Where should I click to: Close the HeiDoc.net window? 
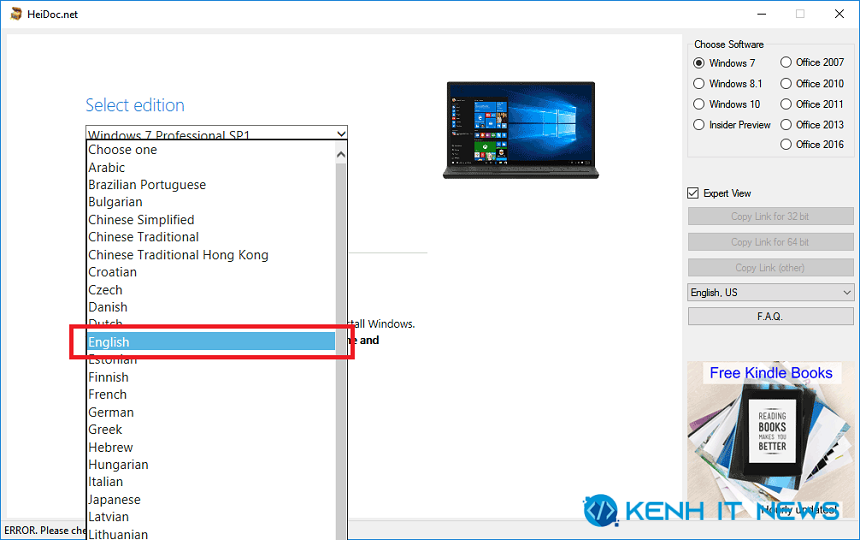(839, 14)
